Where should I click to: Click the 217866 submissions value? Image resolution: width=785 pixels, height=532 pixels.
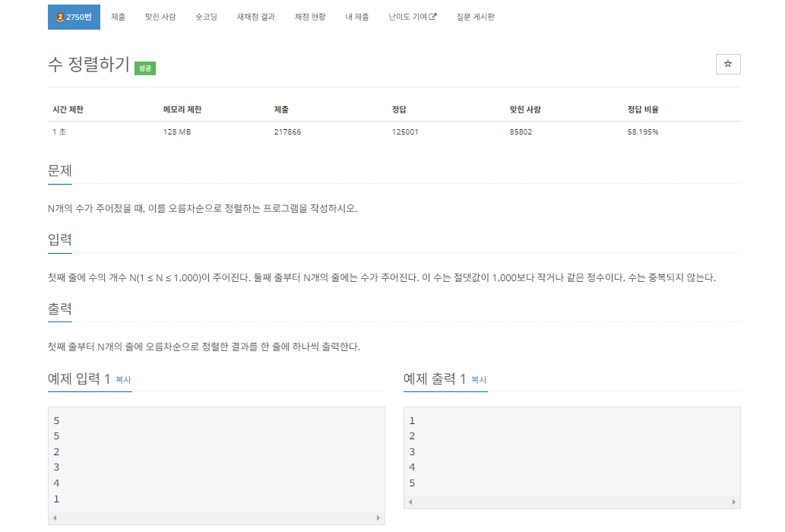point(287,132)
